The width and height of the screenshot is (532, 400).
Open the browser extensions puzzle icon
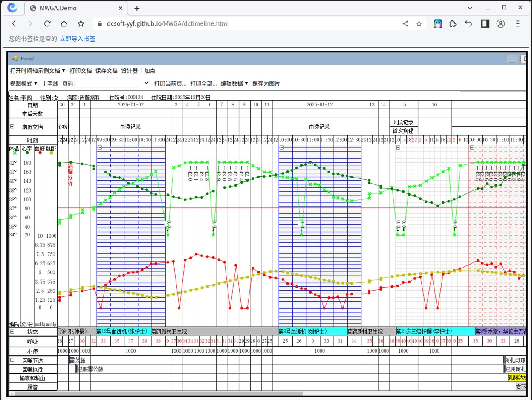(x=453, y=24)
